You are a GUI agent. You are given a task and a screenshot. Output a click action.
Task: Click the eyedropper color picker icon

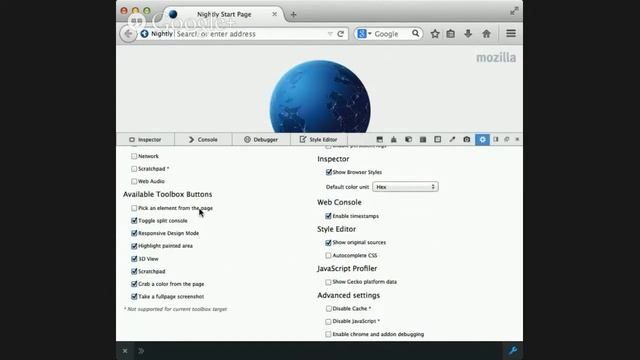click(x=452, y=140)
